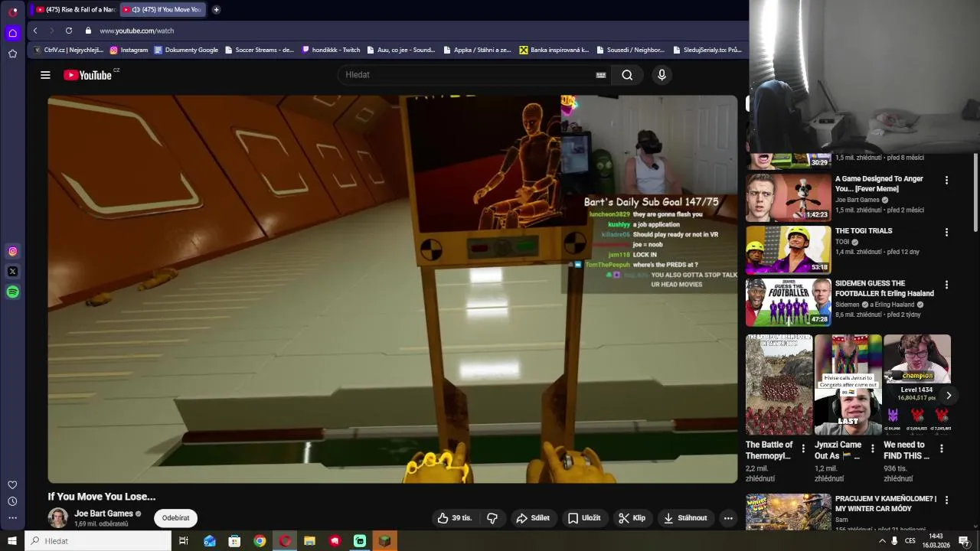Click Joe Bart Games channel avatar
980x551 pixels.
coord(58,518)
